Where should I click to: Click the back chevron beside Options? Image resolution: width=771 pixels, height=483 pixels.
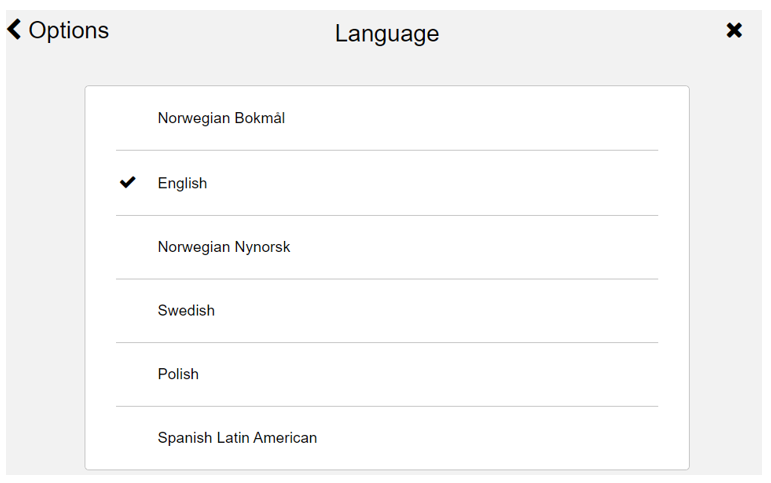[x=14, y=30]
